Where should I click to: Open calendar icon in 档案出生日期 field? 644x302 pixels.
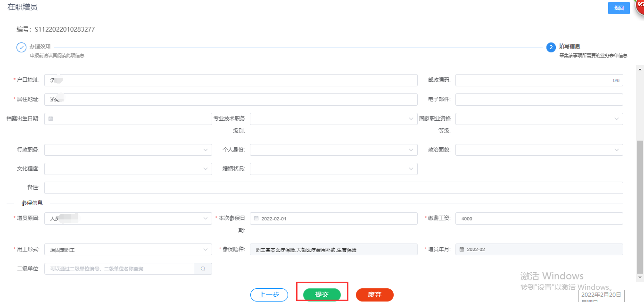pyautogui.click(x=50, y=119)
